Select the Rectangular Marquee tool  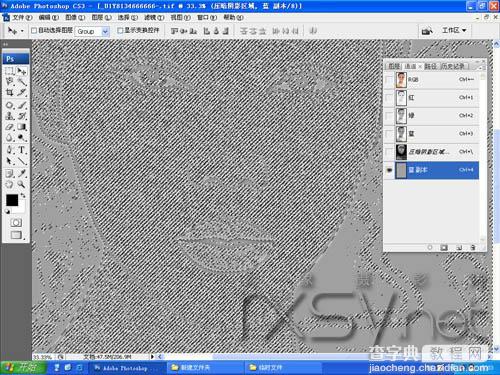pos(9,71)
